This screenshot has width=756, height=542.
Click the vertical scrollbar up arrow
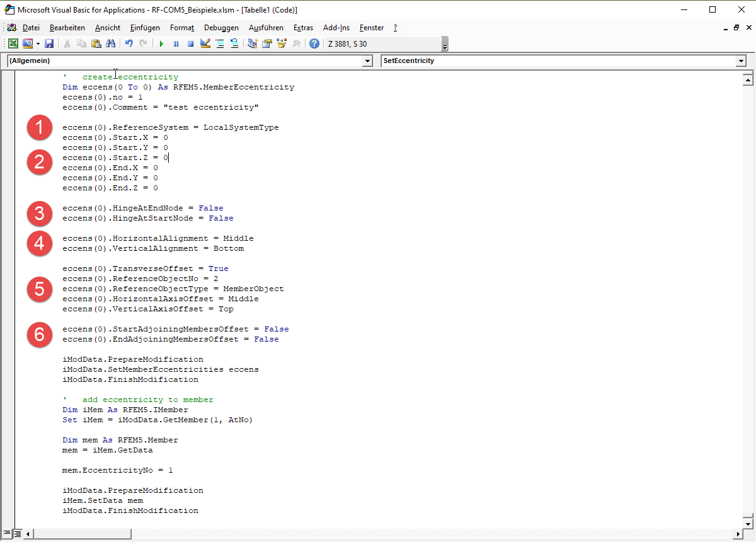748,79
